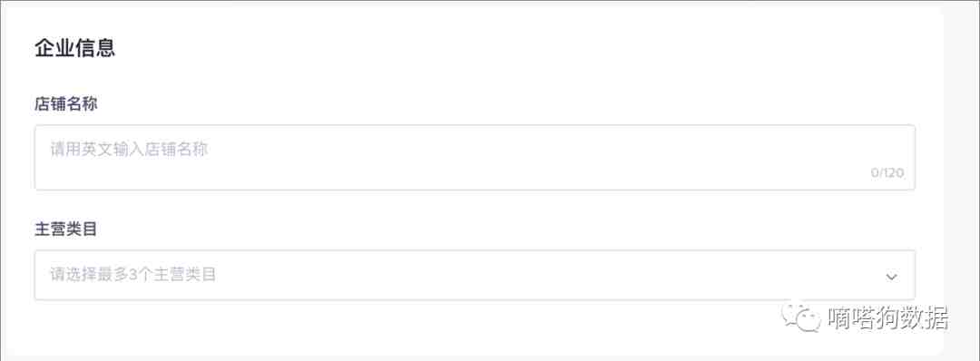Image resolution: width=980 pixels, height=361 pixels.
Task: Click blank space right of 店铺名称 label
Action: pyautogui.click(x=500, y=104)
